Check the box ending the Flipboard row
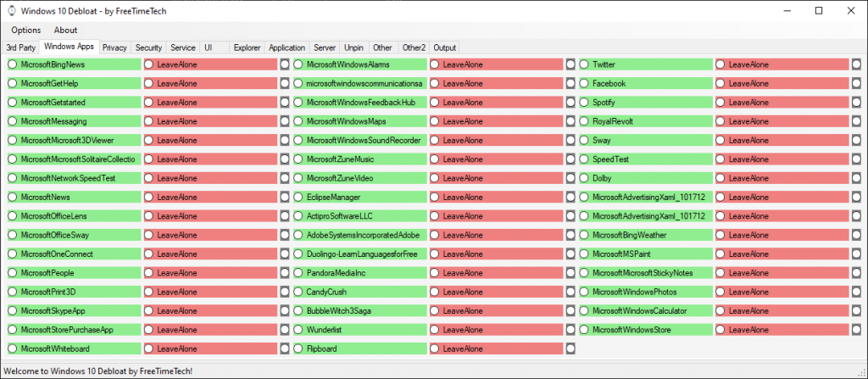 coord(570,348)
